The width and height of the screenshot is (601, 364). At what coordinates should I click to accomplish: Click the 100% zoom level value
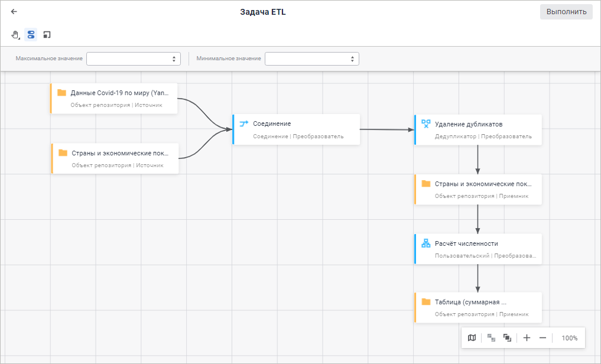[x=569, y=338]
